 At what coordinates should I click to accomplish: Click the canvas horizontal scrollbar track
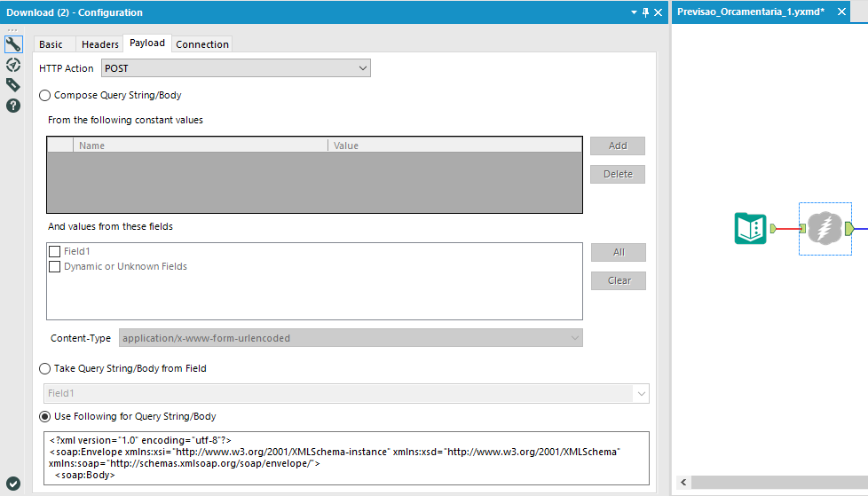click(x=779, y=482)
